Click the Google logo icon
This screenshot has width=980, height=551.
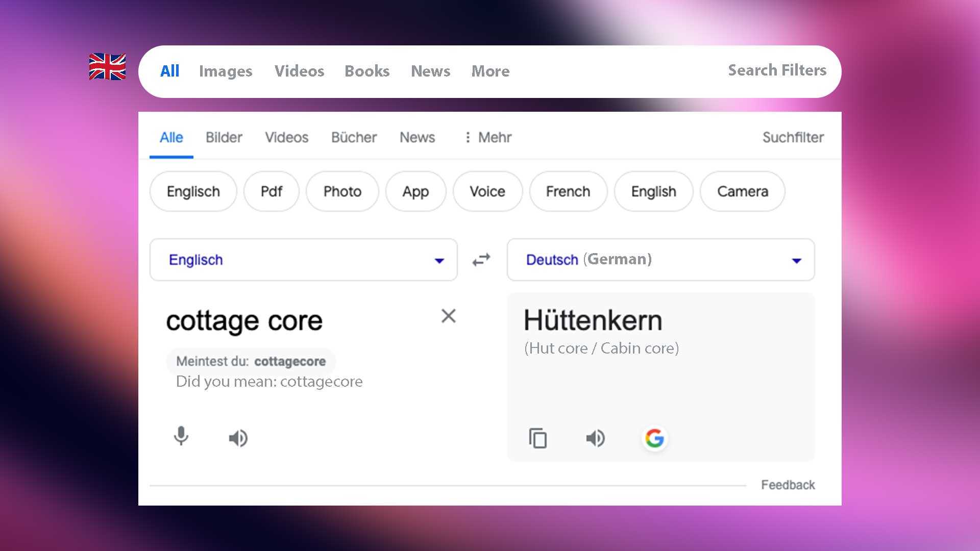(654, 438)
